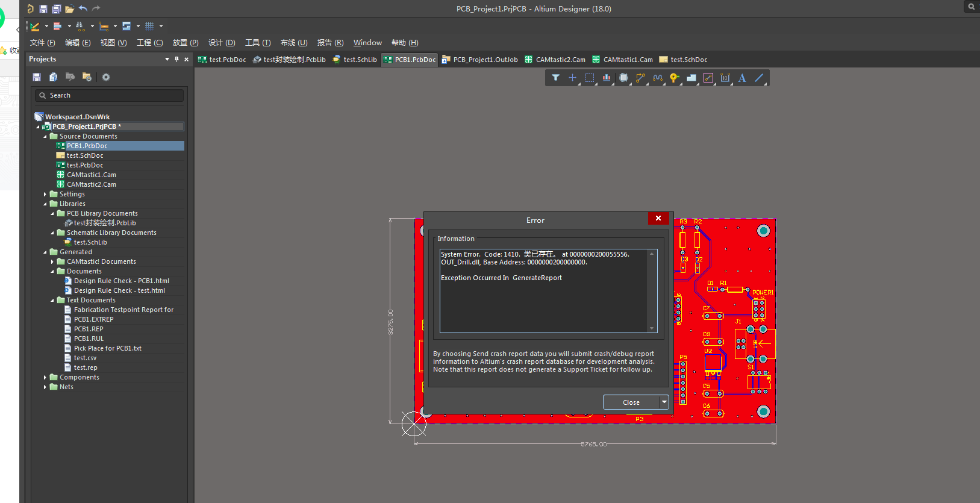Image resolution: width=980 pixels, height=503 pixels.
Task: Collapse the Text Documents folder
Action: tap(52, 301)
